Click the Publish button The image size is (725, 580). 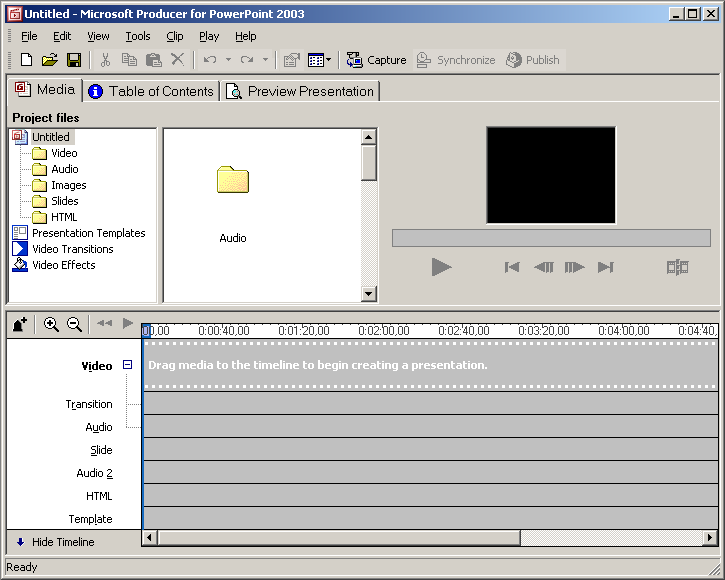pos(533,60)
